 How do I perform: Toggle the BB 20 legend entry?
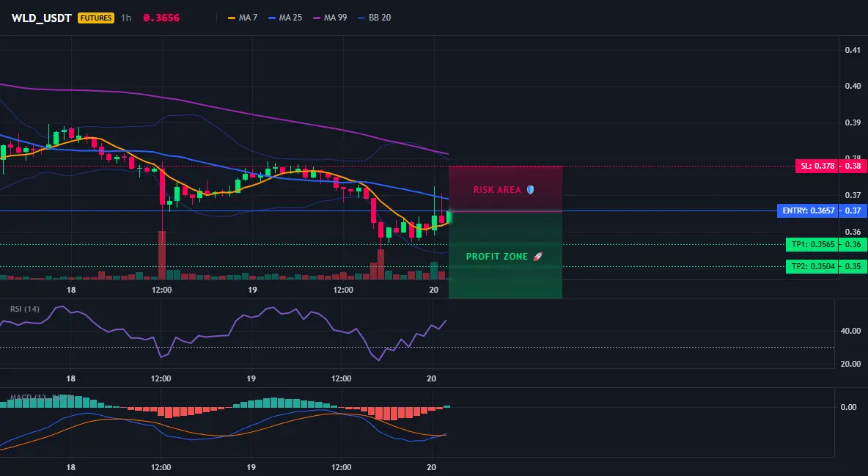tap(375, 18)
